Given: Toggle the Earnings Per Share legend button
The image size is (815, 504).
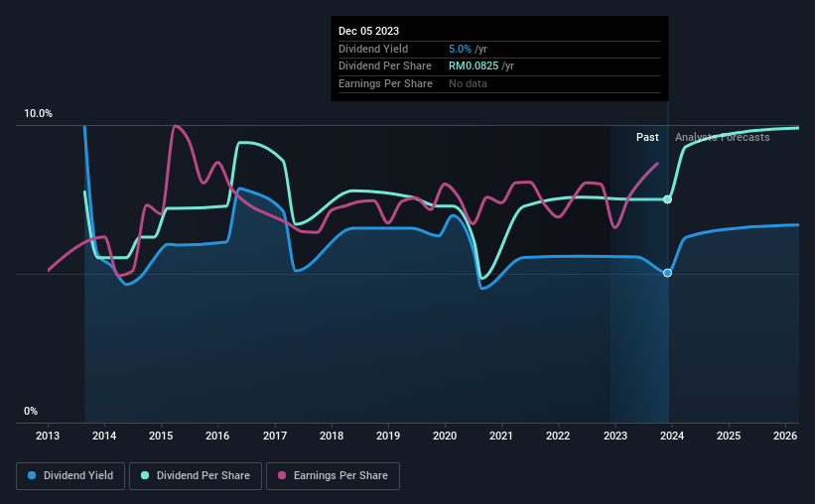Looking at the screenshot, I should [x=333, y=476].
